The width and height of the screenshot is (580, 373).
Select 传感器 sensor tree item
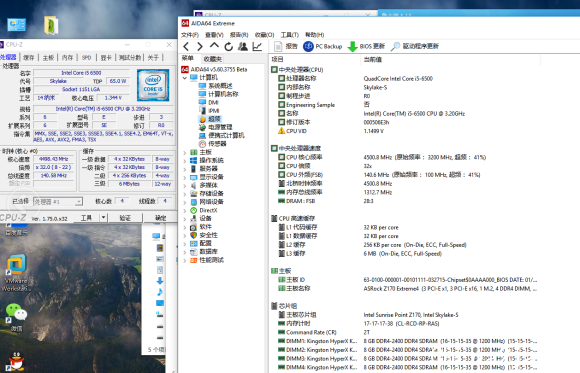point(213,144)
